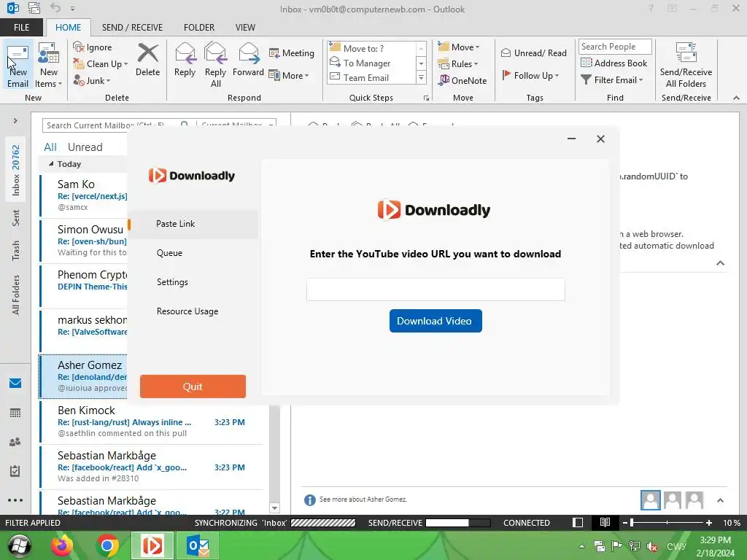Filter the list by Unread
The image size is (747, 560).
point(85,147)
